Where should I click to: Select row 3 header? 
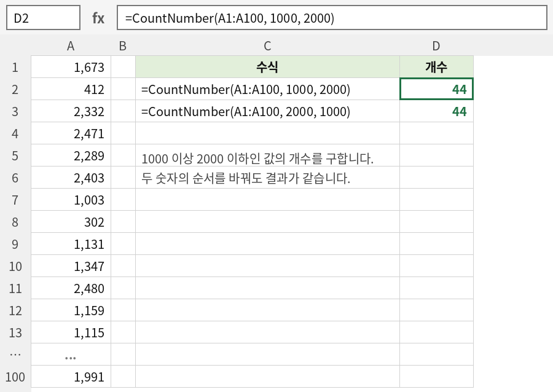coord(15,111)
